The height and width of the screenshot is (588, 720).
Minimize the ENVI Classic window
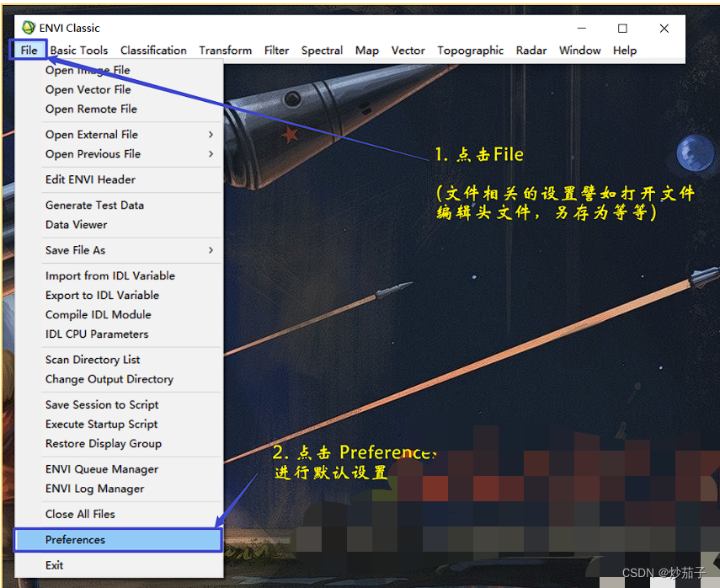click(582, 29)
